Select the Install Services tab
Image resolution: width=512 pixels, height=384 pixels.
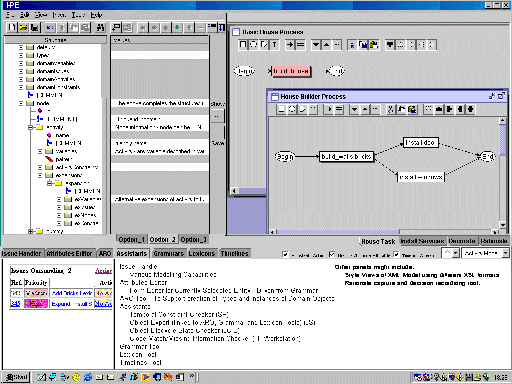tap(422, 241)
